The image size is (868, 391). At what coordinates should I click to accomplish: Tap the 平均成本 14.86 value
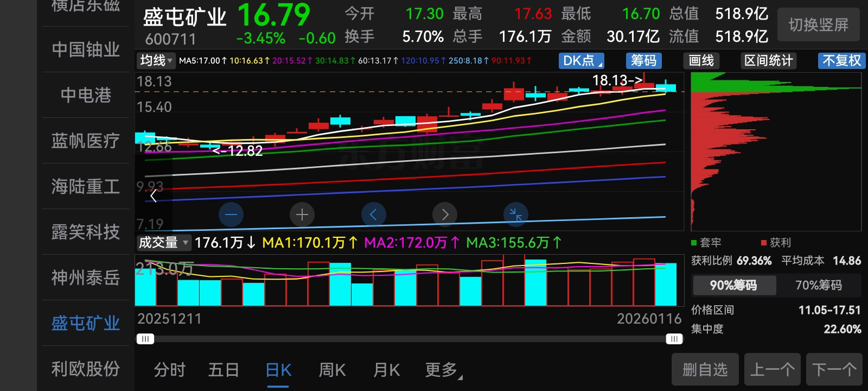[x=847, y=261]
